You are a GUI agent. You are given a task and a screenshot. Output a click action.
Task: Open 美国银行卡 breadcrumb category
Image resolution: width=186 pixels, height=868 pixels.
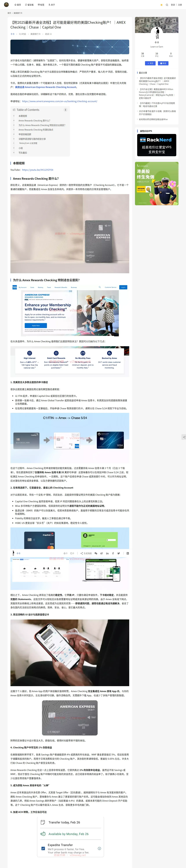click(18, 13)
